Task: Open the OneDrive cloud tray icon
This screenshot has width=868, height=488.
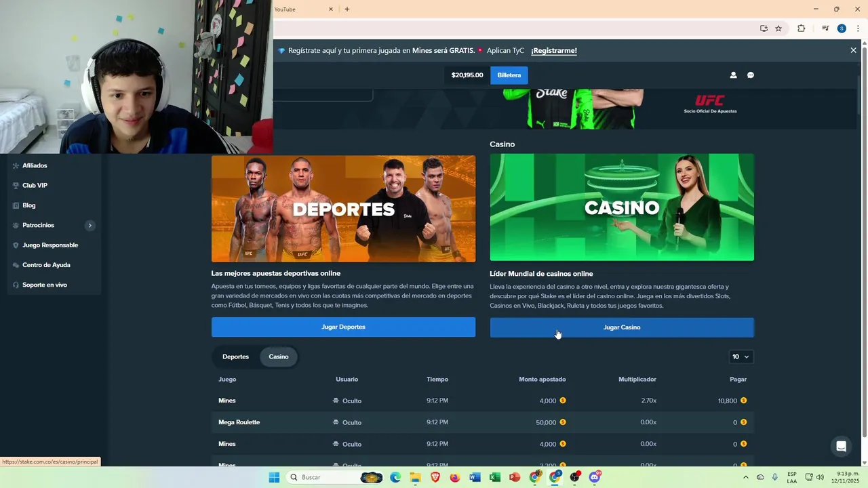Action: click(760, 477)
